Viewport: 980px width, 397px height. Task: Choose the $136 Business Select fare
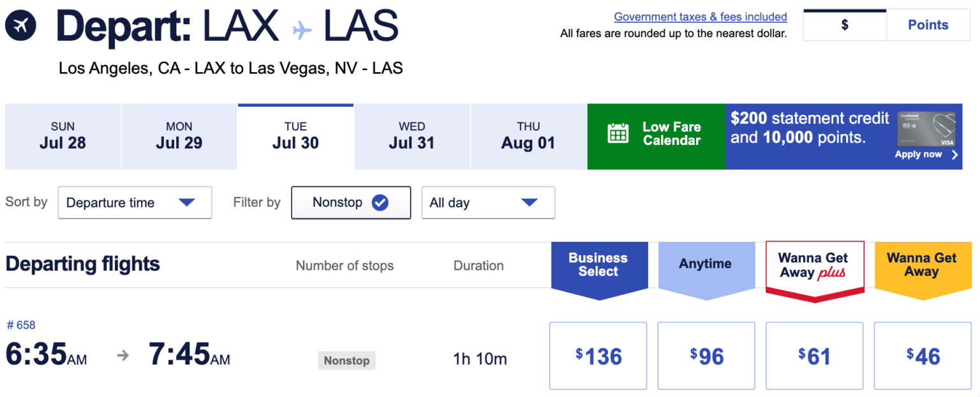pyautogui.click(x=598, y=356)
